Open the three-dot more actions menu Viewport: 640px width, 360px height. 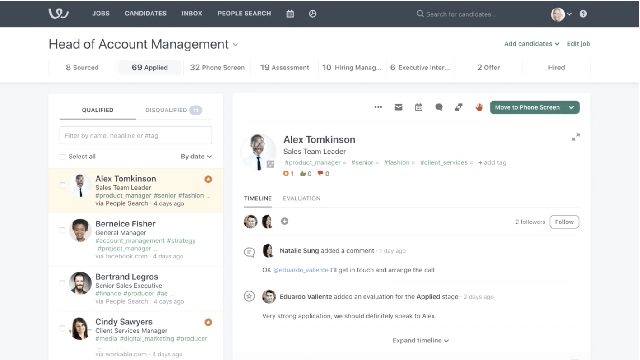point(378,107)
